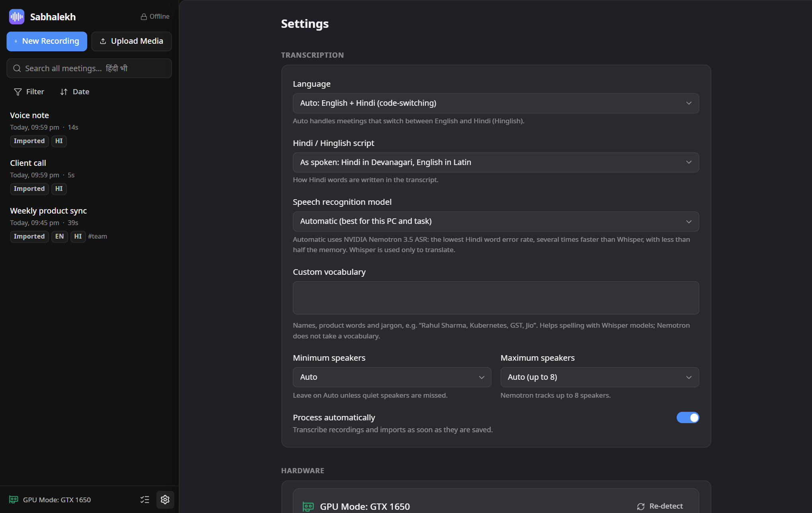The image size is (812, 513).
Task: Open Minimum speakers dropdown
Action: (392, 377)
